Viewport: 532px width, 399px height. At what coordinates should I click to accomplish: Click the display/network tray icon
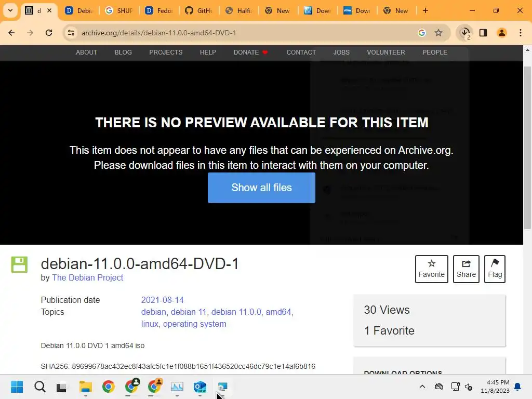(455, 387)
